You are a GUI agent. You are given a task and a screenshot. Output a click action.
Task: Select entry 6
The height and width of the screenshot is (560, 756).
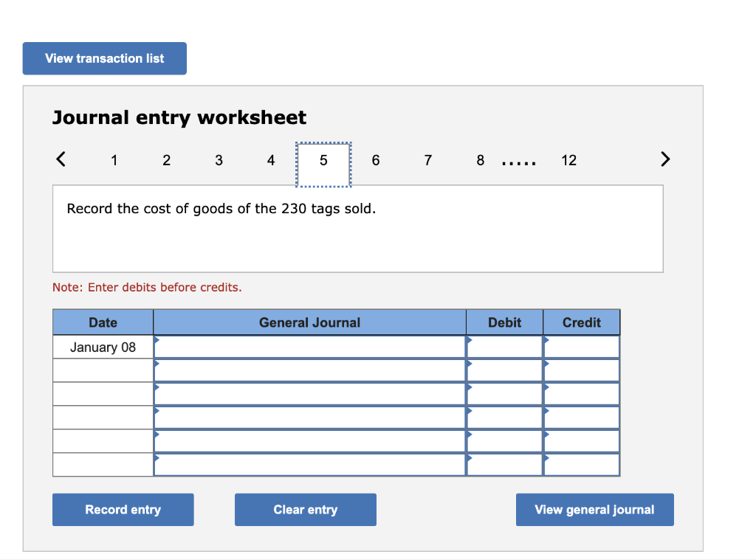tap(376, 160)
